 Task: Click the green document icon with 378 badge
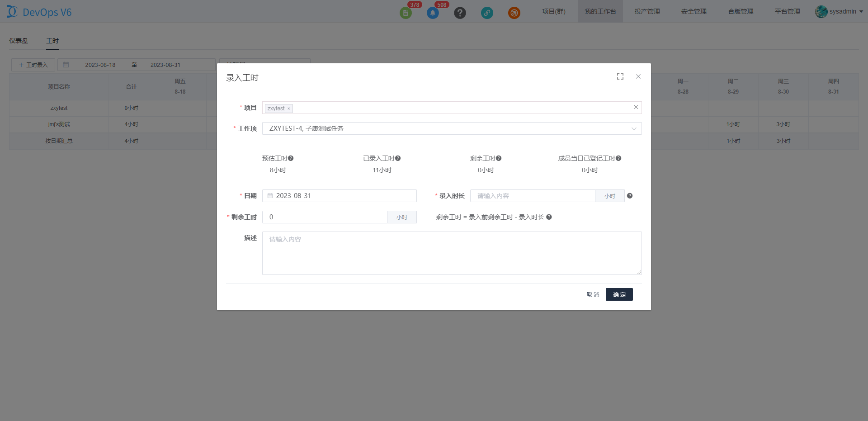tap(406, 13)
